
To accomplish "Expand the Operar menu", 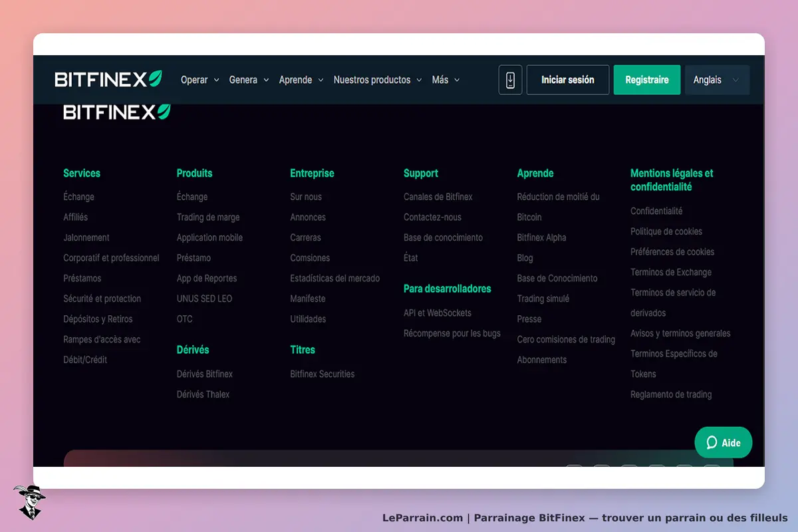I will [x=200, y=80].
